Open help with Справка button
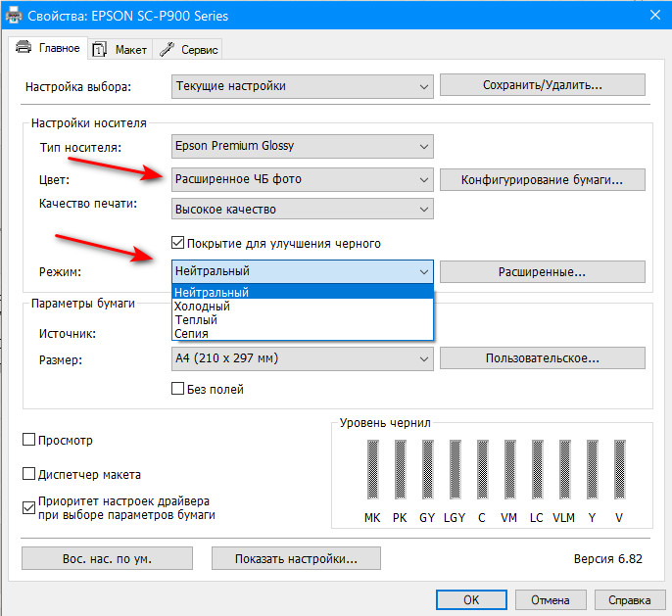 pos(630,599)
